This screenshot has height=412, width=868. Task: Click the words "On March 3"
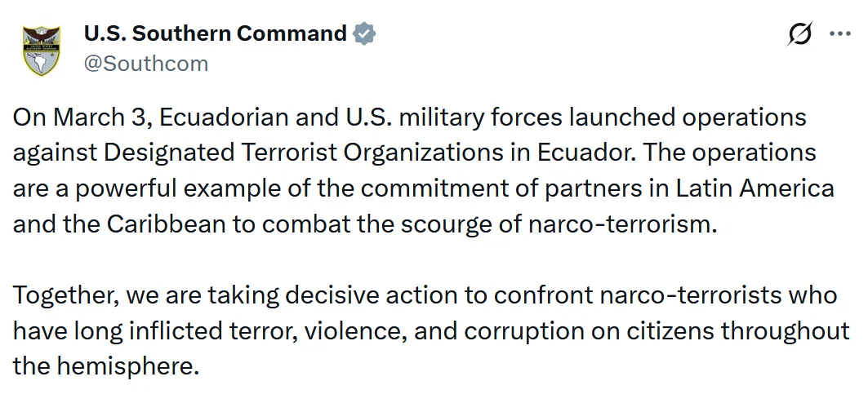pyautogui.click(x=82, y=117)
